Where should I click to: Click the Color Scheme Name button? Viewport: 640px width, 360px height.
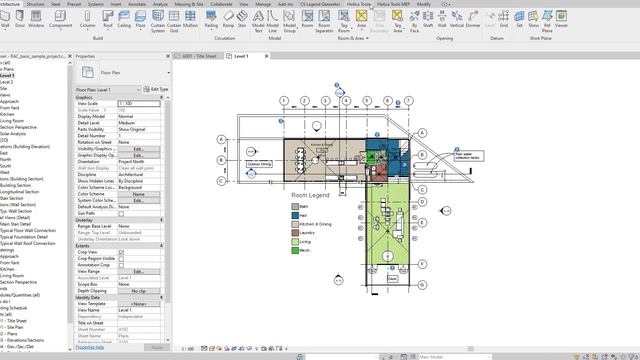tap(139, 194)
